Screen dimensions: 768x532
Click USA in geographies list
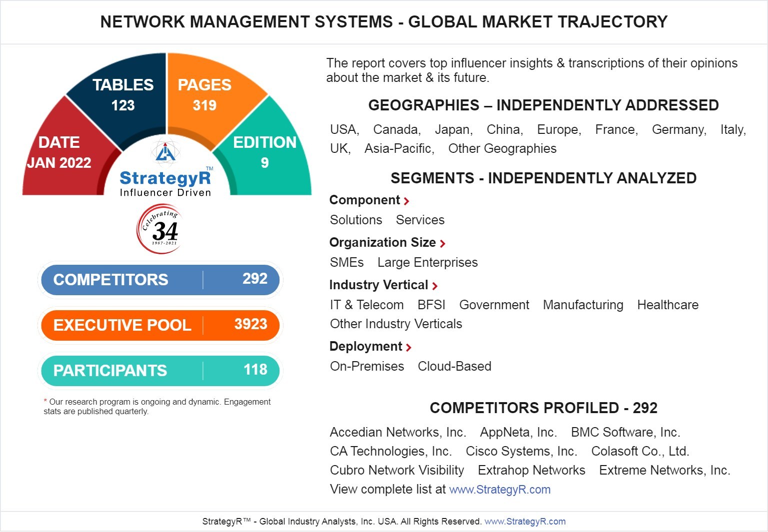click(x=344, y=130)
